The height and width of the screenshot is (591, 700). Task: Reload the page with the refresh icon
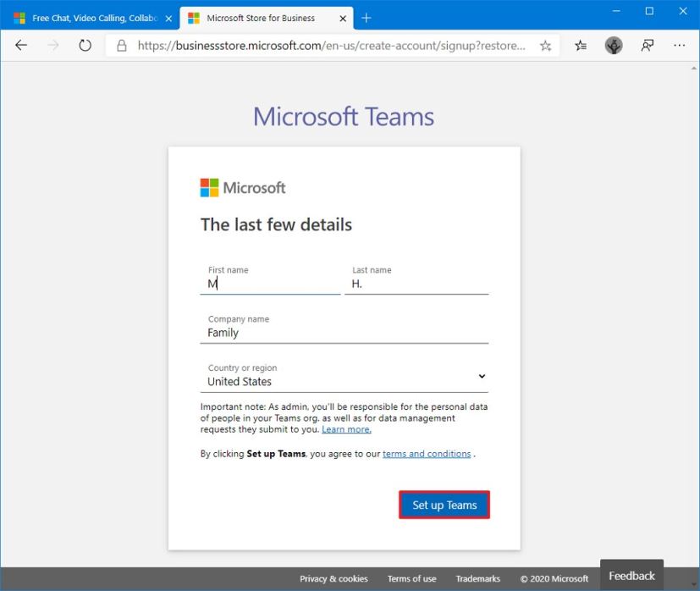point(83,46)
